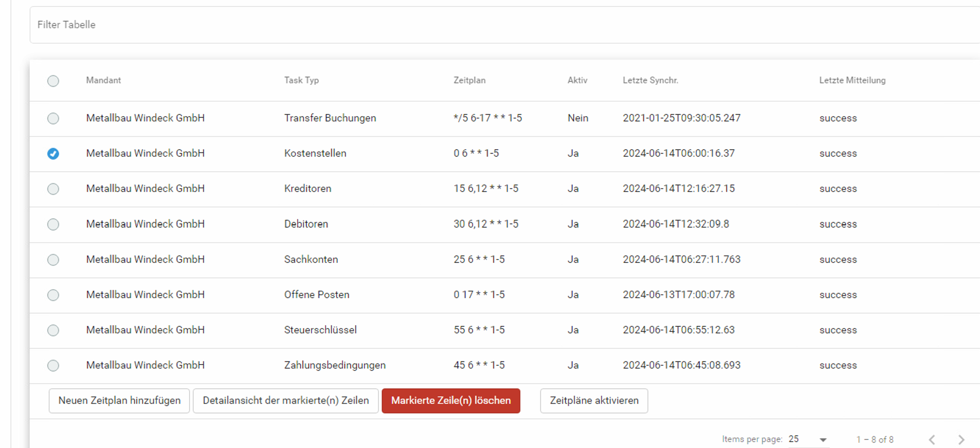Check the Zahlungsbedingungen row checkbox
The width and height of the screenshot is (980, 448).
[53, 366]
